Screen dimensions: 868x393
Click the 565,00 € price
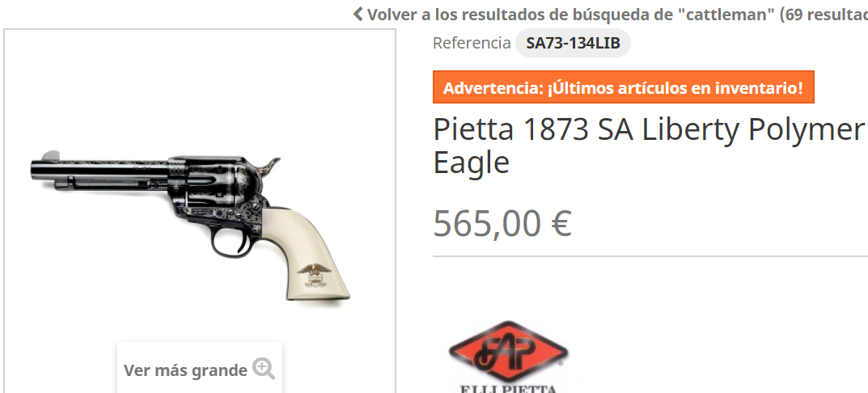click(502, 224)
